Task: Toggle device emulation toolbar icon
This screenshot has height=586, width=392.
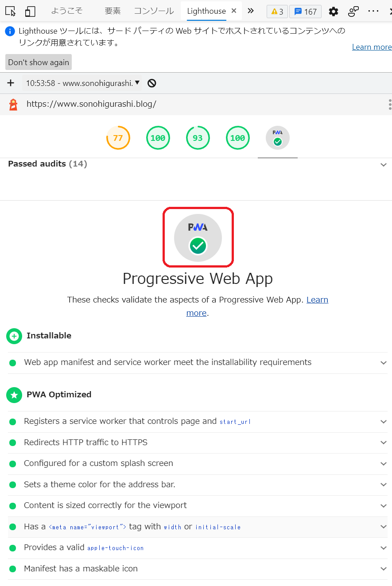Action: click(x=30, y=11)
